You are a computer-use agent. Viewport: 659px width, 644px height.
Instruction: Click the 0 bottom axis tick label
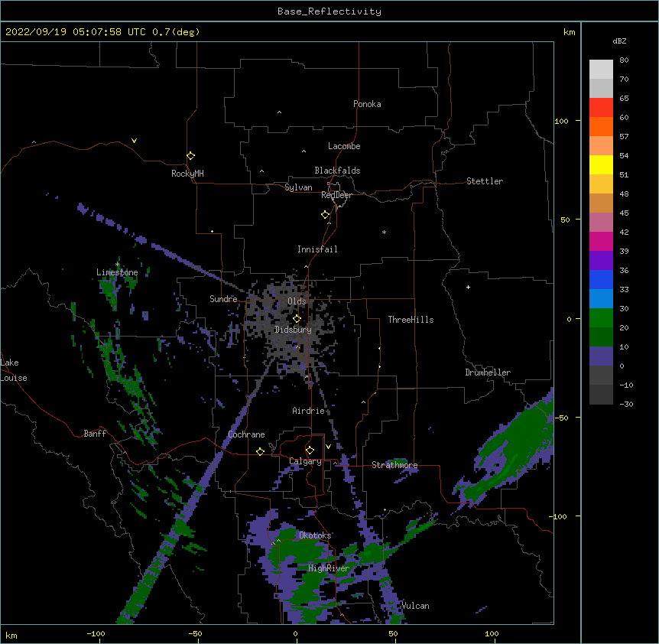295,633
